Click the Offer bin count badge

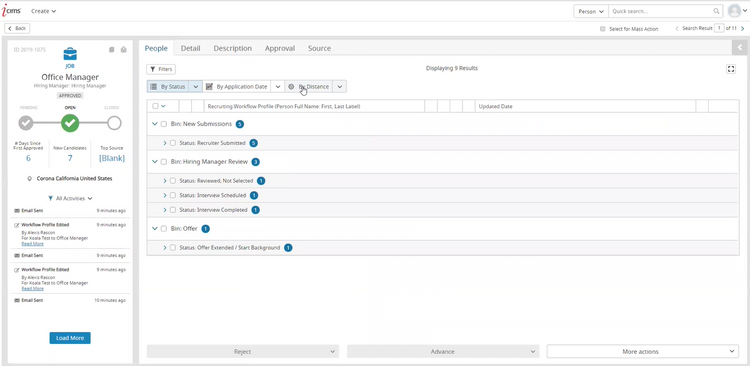tap(205, 229)
